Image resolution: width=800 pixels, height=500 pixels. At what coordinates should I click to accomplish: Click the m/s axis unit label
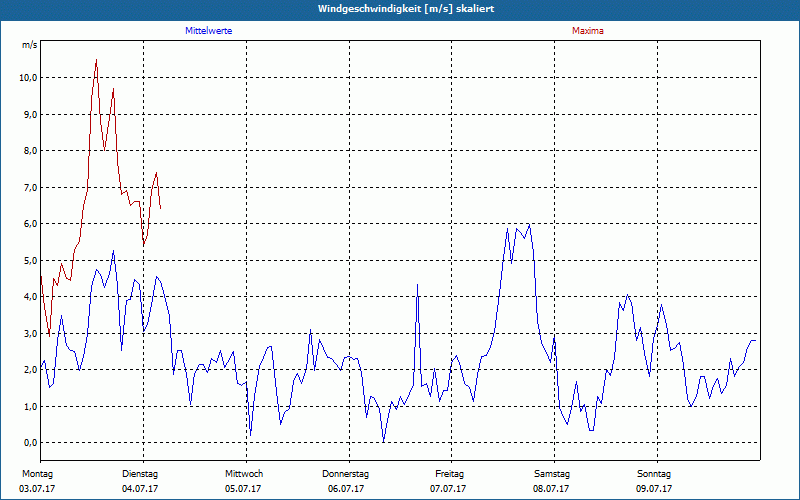pyautogui.click(x=30, y=45)
